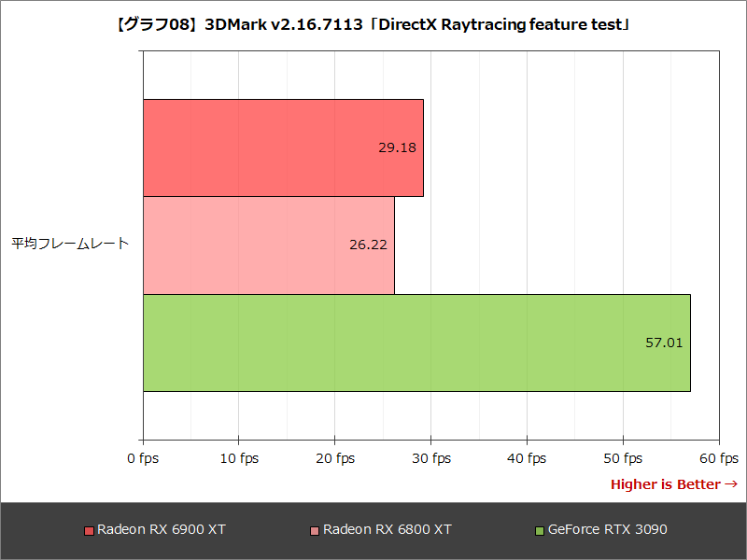Click the 30 fps axis tick label
This screenshot has height=560, width=747.
(430, 458)
